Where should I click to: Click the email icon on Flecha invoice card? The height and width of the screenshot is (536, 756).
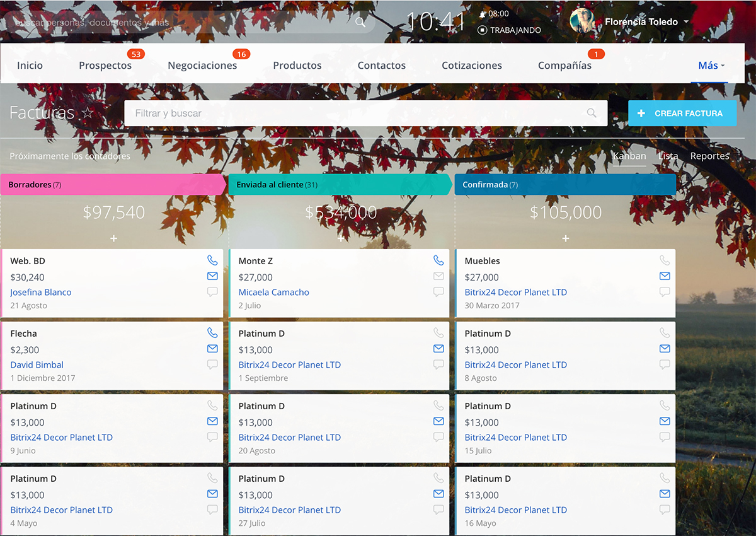tap(212, 349)
